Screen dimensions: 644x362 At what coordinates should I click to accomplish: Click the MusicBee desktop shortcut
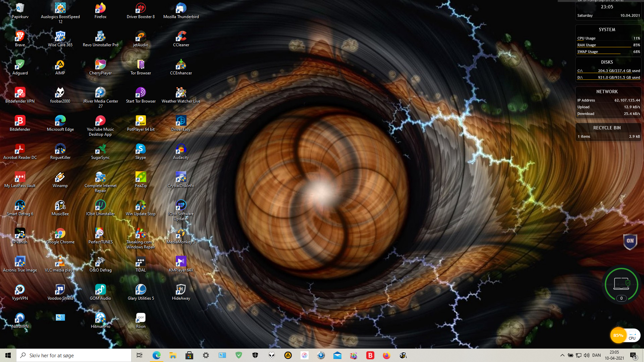point(60,205)
